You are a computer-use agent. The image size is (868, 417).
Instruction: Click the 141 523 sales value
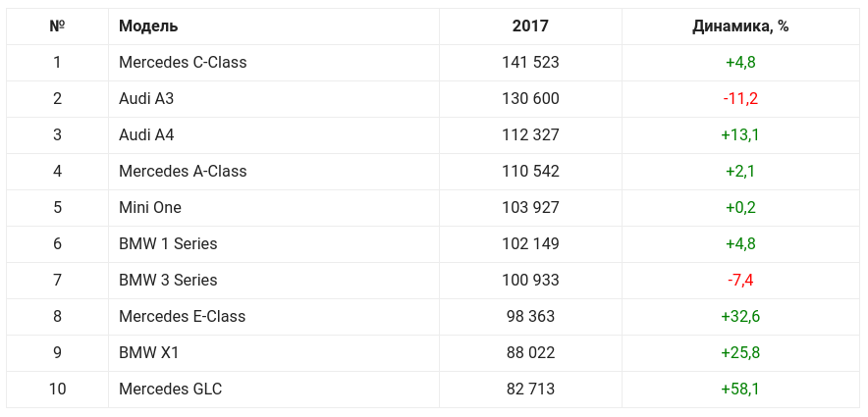coord(530,63)
